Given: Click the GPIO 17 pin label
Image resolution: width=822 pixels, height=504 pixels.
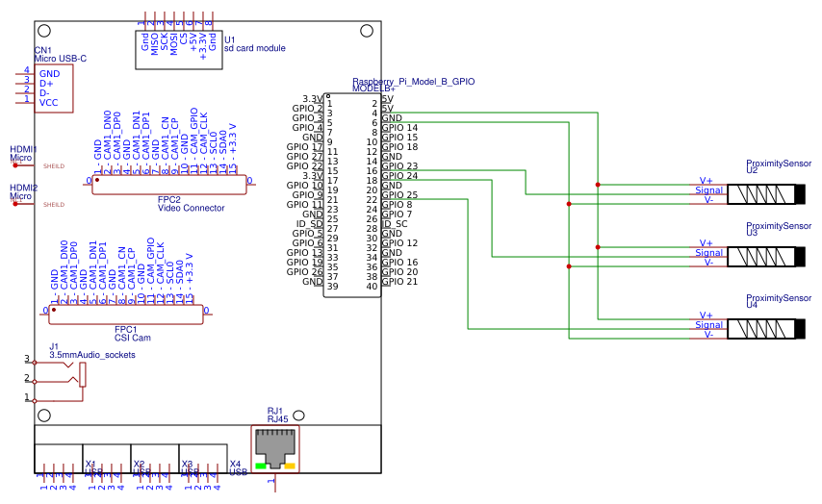Looking at the screenshot, I should tap(304, 147).
